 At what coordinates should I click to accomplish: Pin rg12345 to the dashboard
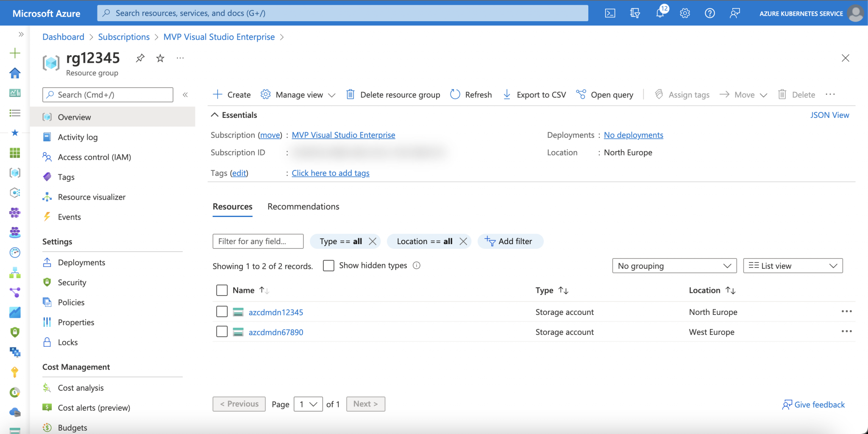coord(140,58)
